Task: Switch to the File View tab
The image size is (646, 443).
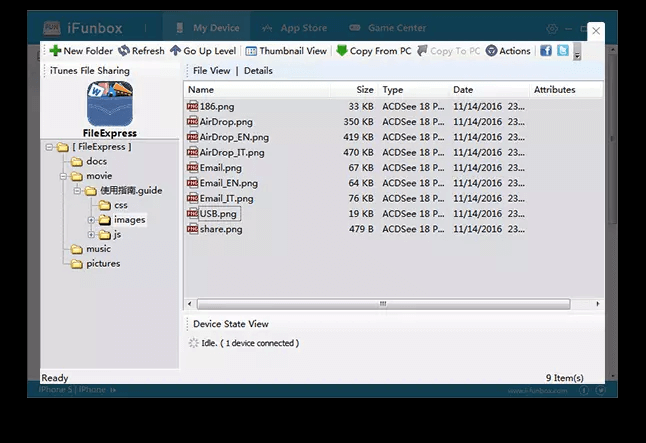Action: pos(211,71)
